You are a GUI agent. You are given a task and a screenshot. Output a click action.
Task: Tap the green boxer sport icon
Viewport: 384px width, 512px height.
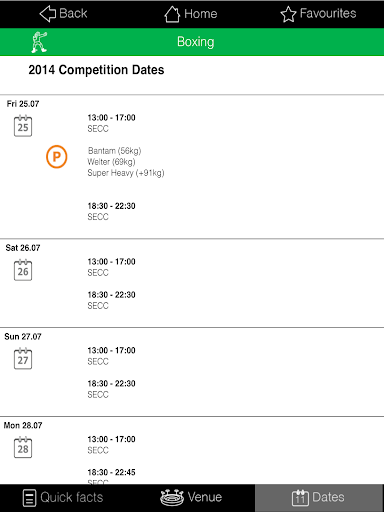pos(39,42)
